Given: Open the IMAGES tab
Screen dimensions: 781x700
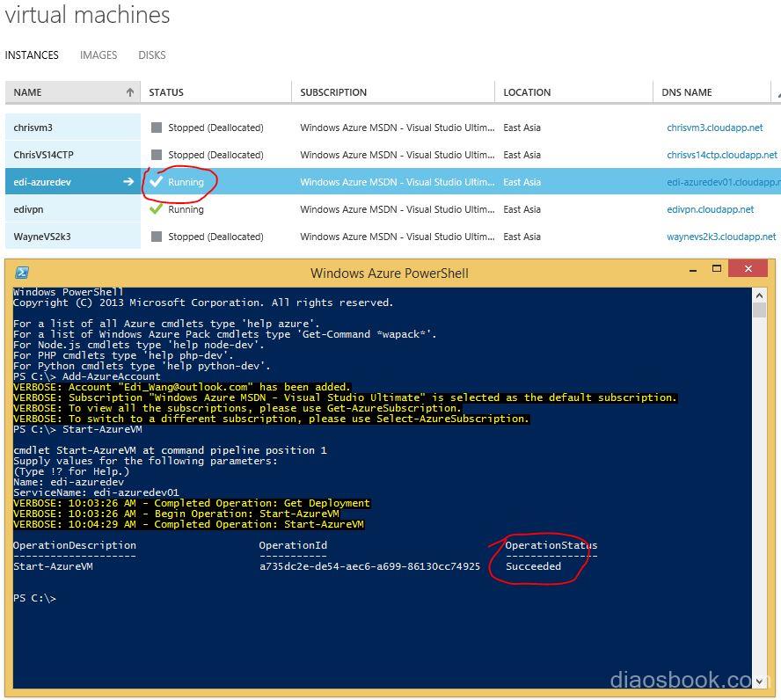Looking at the screenshot, I should tap(99, 55).
